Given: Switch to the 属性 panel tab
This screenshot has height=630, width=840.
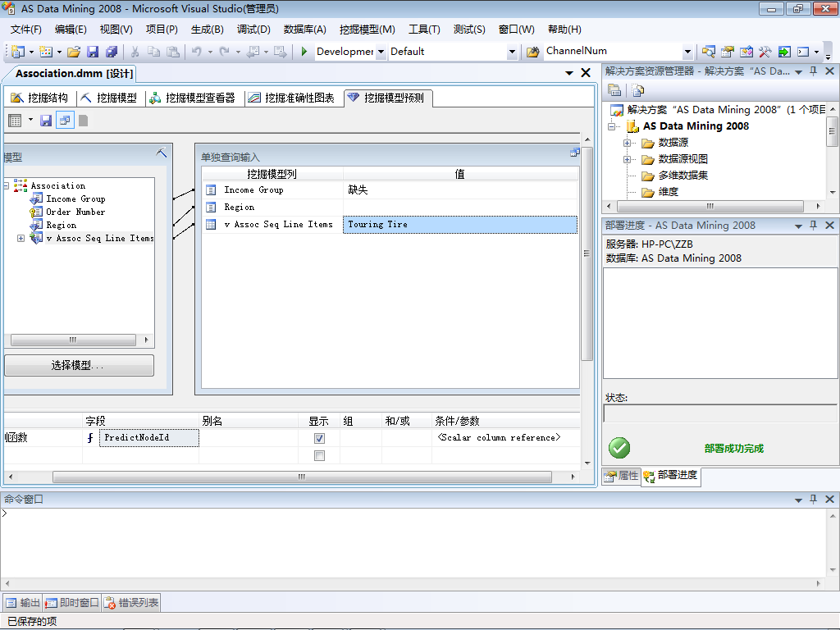Looking at the screenshot, I should coord(622,476).
